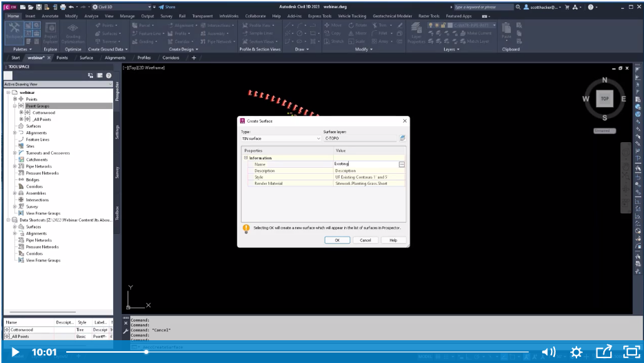Click the Paste clipboard ribbon icon

(506, 31)
